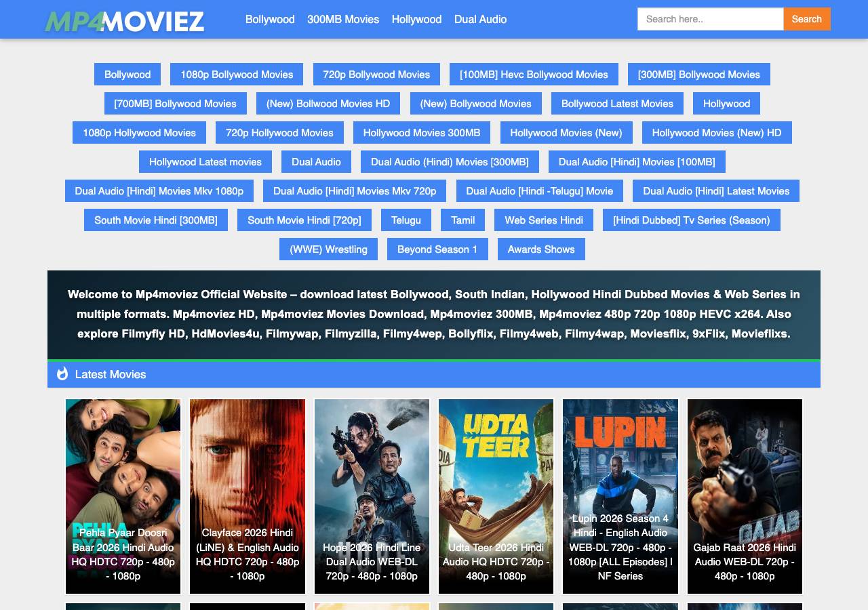
Task: Open the [300MB] Bollywood Movies category
Action: click(x=699, y=75)
